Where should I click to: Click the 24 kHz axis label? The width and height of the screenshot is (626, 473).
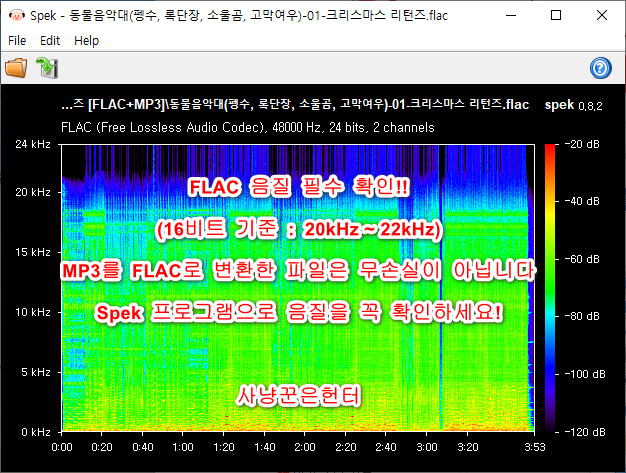point(33,144)
